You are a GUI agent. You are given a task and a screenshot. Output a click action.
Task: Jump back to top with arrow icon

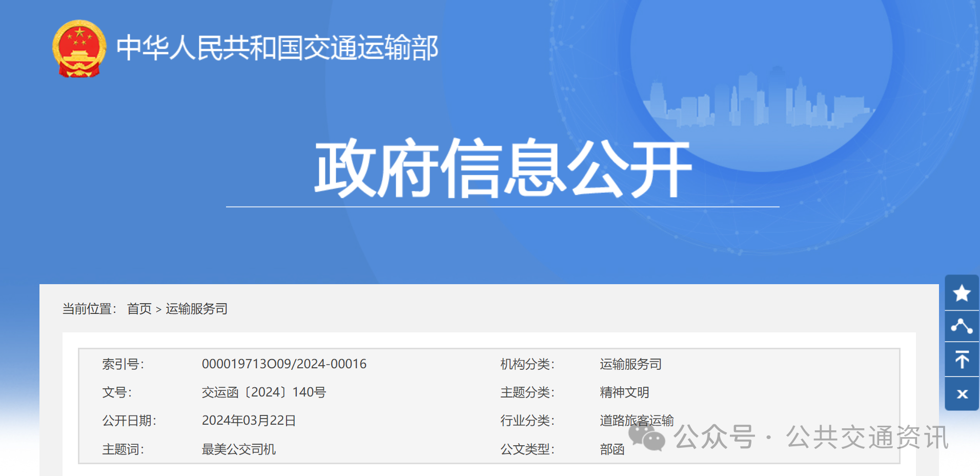point(962,360)
